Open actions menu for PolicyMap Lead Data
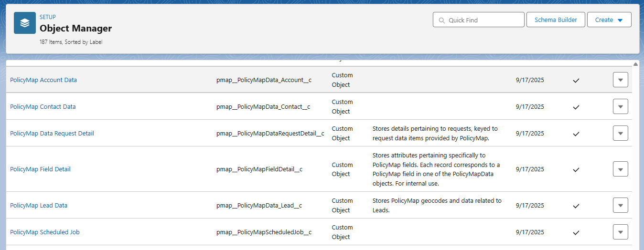 coord(620,206)
